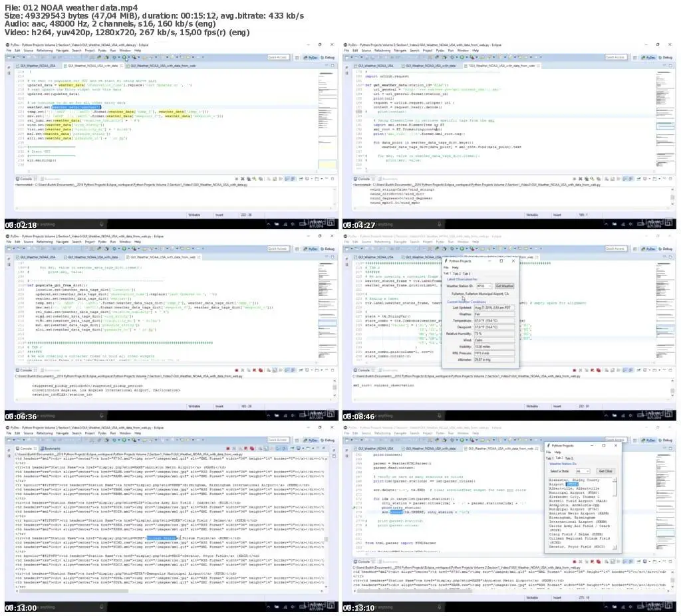The width and height of the screenshot is (681, 616).
Task: Click the Relative Humidity entry field
Action: (x=494, y=334)
